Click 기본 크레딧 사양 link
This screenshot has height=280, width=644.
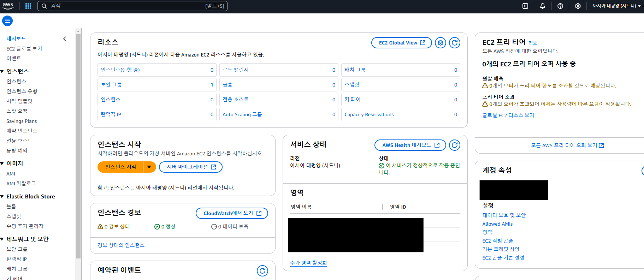(x=501, y=249)
